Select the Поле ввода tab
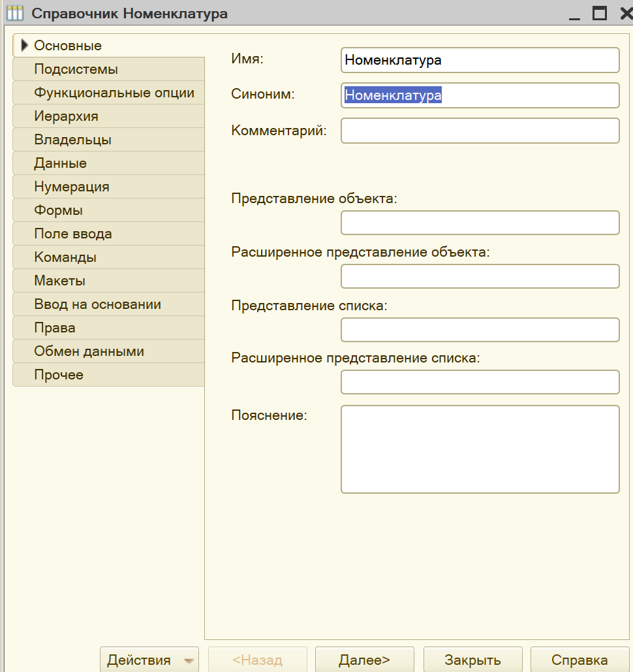The image size is (633, 672). tap(109, 234)
